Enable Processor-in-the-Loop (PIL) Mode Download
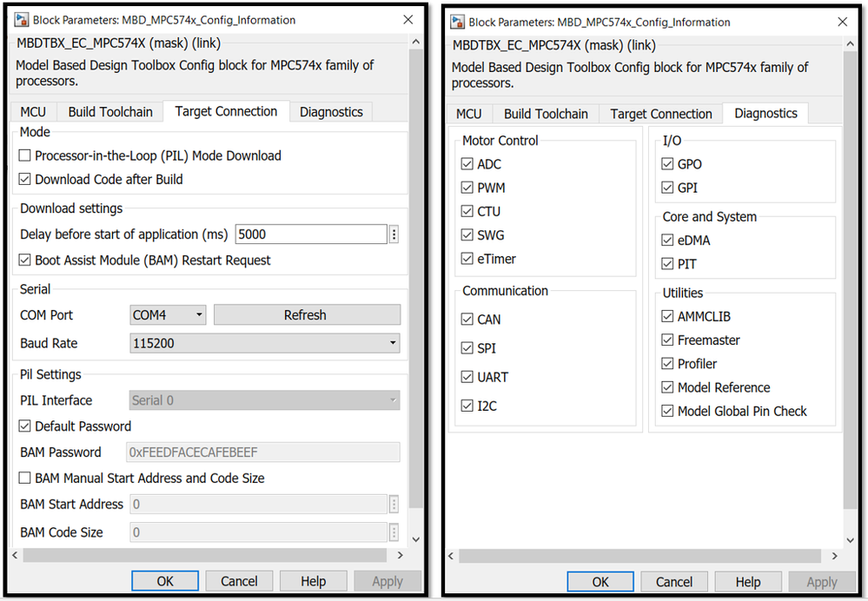Image resolution: width=868 pixels, height=601 pixels. coord(25,156)
